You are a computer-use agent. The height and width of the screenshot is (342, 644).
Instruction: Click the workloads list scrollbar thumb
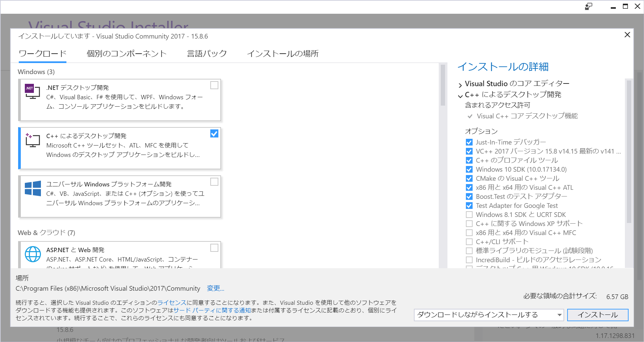click(x=443, y=85)
